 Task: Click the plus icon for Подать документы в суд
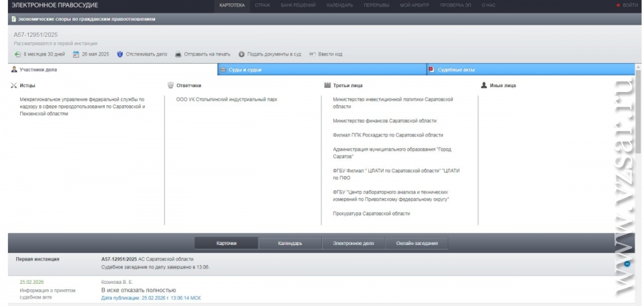pos(241,54)
